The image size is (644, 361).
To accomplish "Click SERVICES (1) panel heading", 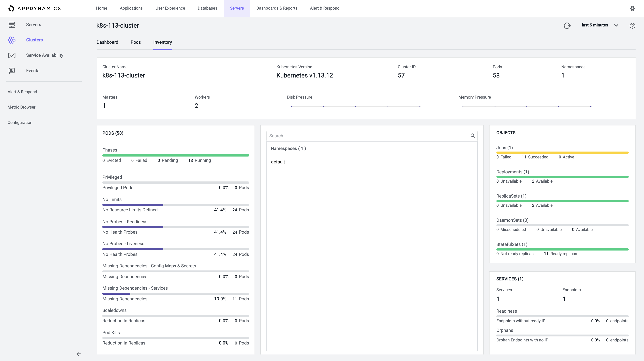I will coord(510,279).
